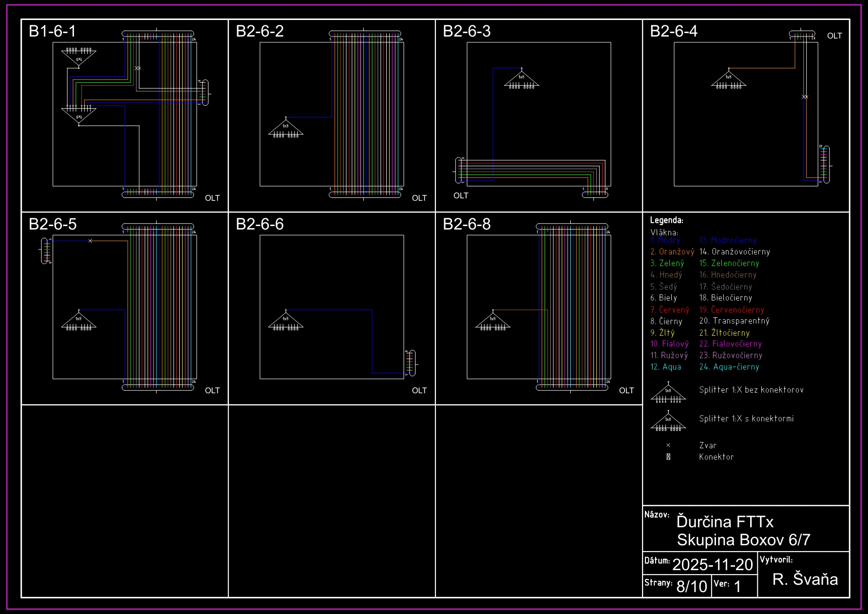This screenshot has width=868, height=614.
Task: Select the '2. Oranžový' legend entry
Action: [672, 252]
